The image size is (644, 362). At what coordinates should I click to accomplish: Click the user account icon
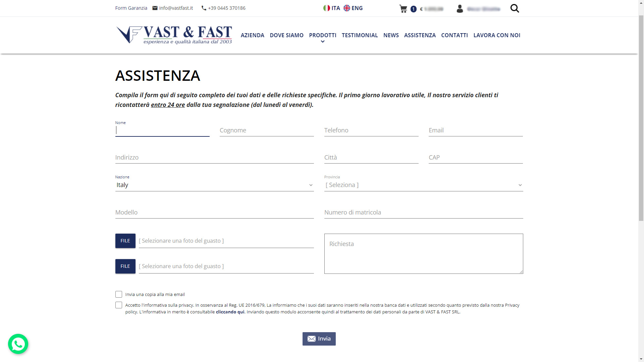[x=460, y=9]
